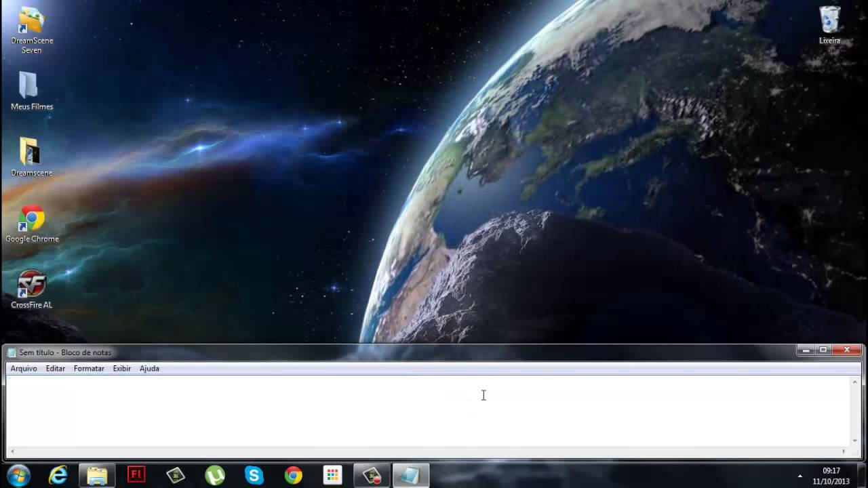Open Skype from the taskbar
This screenshot has width=868, height=488.
tap(254, 475)
